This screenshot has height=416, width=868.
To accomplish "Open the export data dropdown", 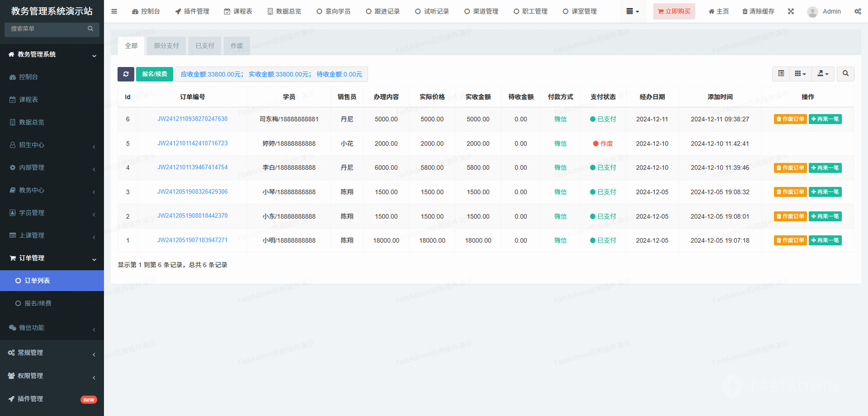I will point(823,74).
